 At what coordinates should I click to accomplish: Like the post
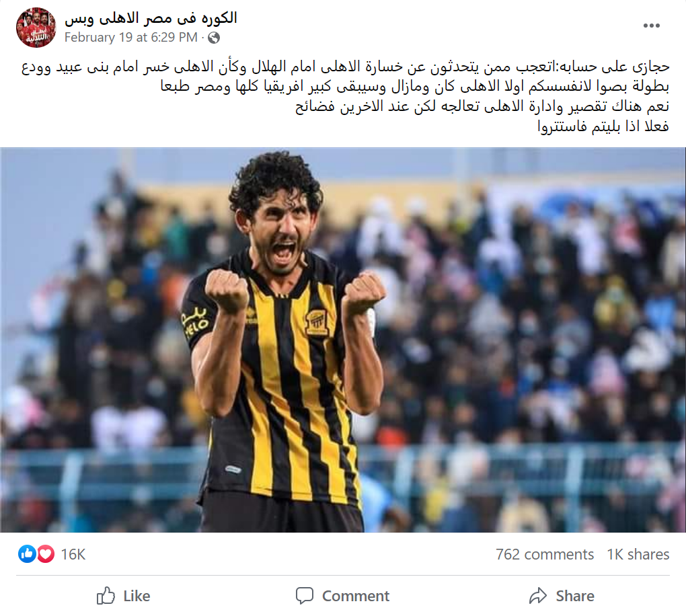tap(124, 595)
